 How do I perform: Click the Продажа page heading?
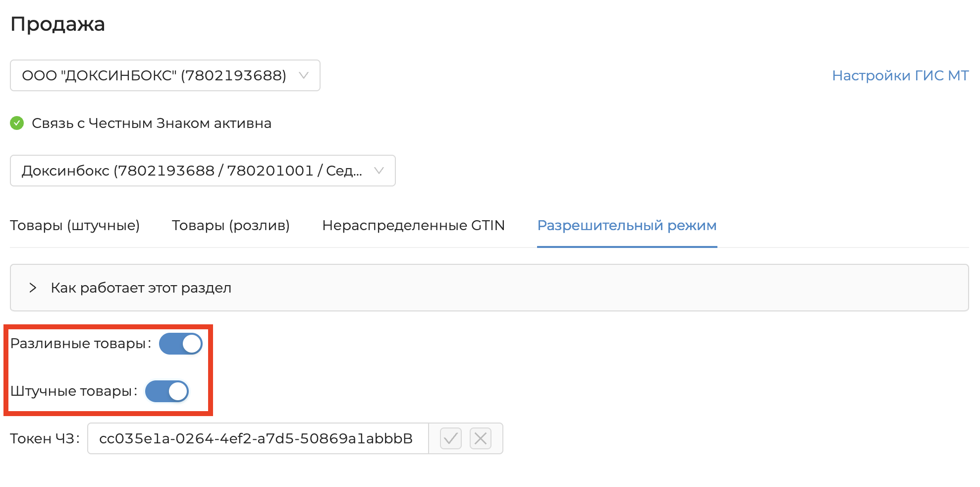click(x=57, y=24)
